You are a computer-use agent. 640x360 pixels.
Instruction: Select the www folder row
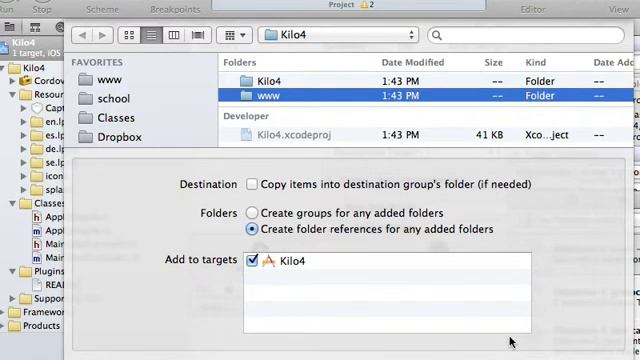pos(426,96)
